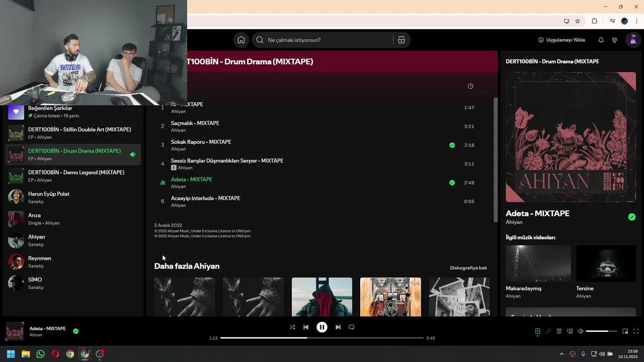Click the Now Playing album cover
This screenshot has height=362, width=644.
(571, 137)
